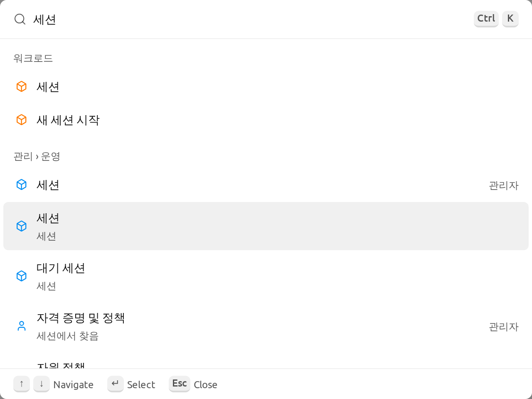Open 세션 result tagged 관리자
Image resolution: width=532 pixels, height=399 pixels.
pos(266,185)
